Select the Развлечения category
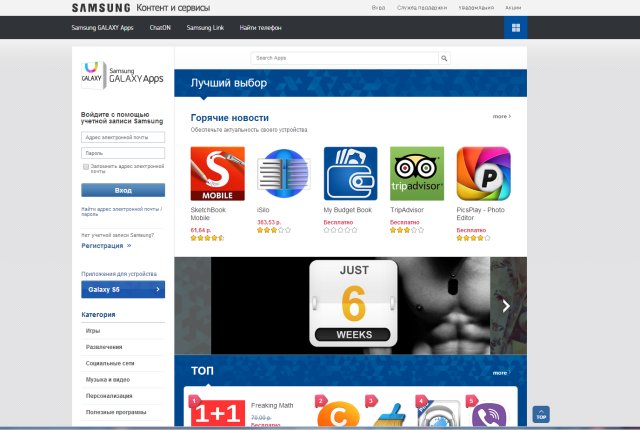 [123, 347]
